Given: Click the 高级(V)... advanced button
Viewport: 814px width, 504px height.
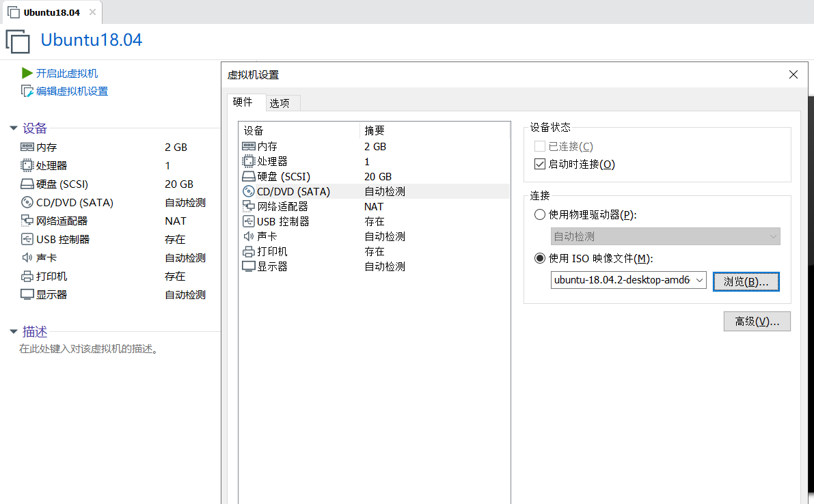Looking at the screenshot, I should (757, 322).
